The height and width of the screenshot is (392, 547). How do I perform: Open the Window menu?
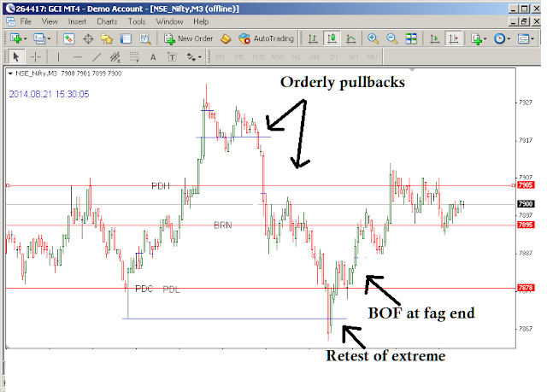tap(169, 21)
